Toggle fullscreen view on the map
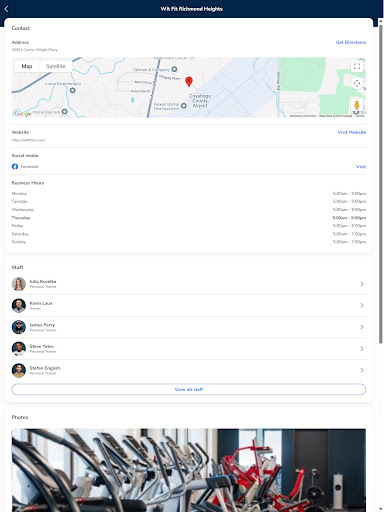The image size is (384, 512). pos(357,66)
